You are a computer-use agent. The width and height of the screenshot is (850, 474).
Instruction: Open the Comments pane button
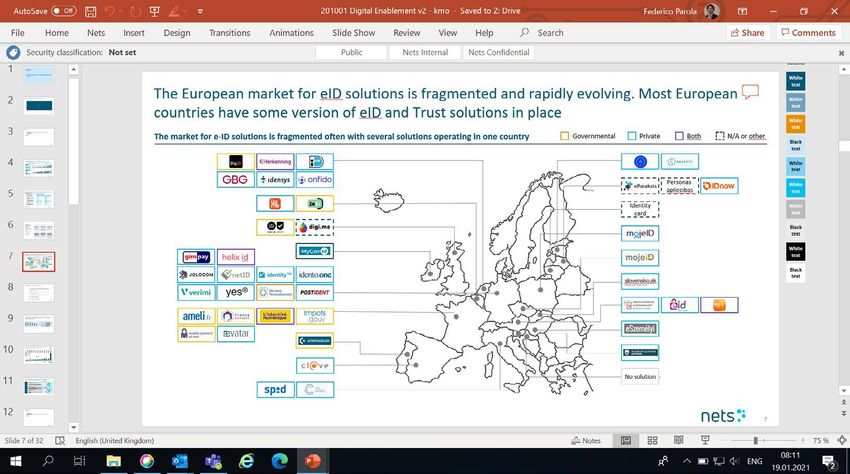[808, 33]
